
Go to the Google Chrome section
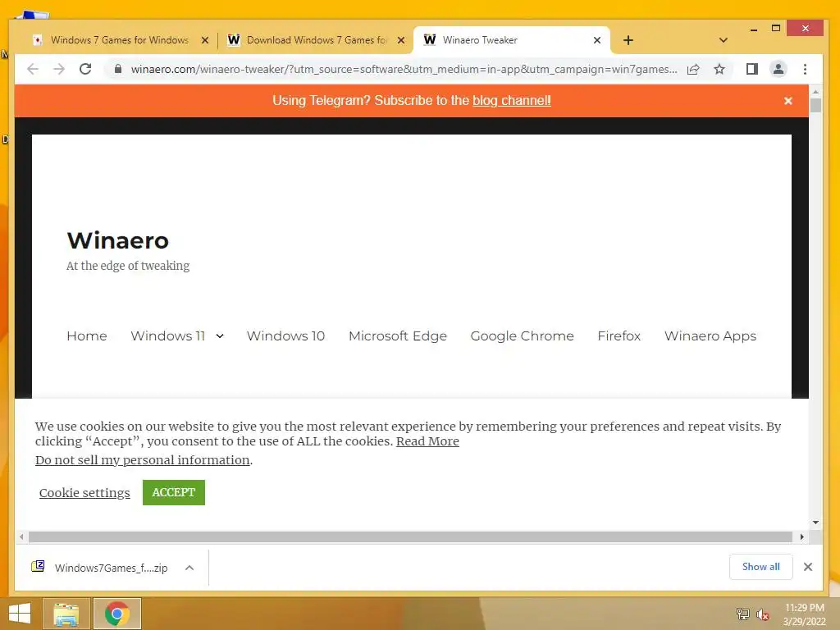pos(523,336)
